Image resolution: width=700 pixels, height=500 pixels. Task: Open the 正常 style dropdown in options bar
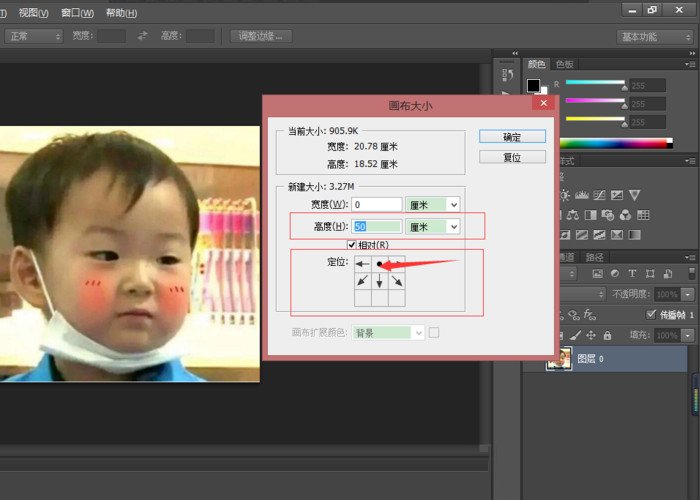pos(33,36)
